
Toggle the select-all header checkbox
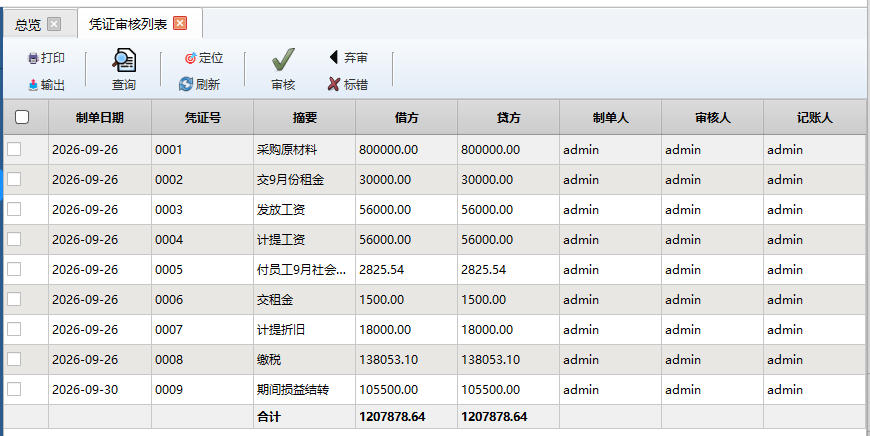pyautogui.click(x=22, y=117)
